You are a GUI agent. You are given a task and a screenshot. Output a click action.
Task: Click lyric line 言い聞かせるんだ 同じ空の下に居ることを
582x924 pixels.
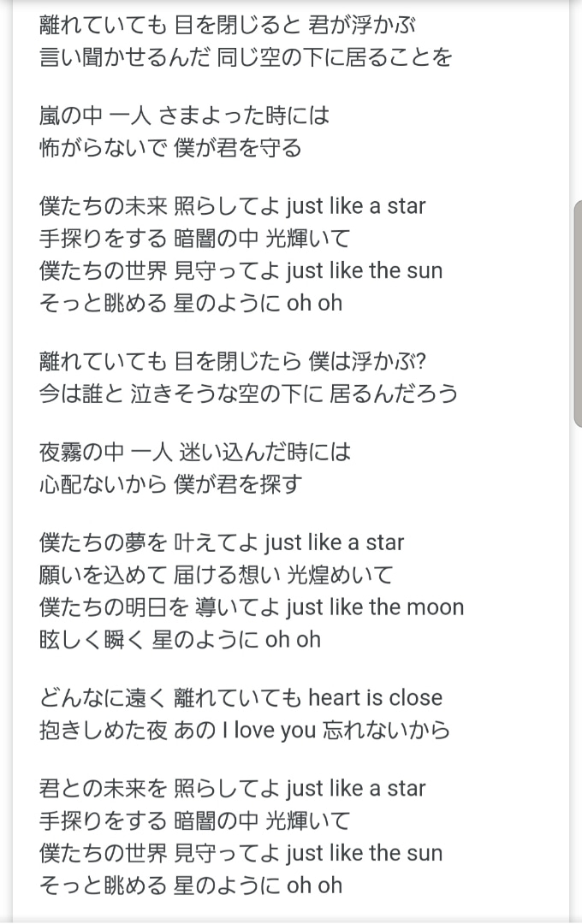tap(246, 57)
